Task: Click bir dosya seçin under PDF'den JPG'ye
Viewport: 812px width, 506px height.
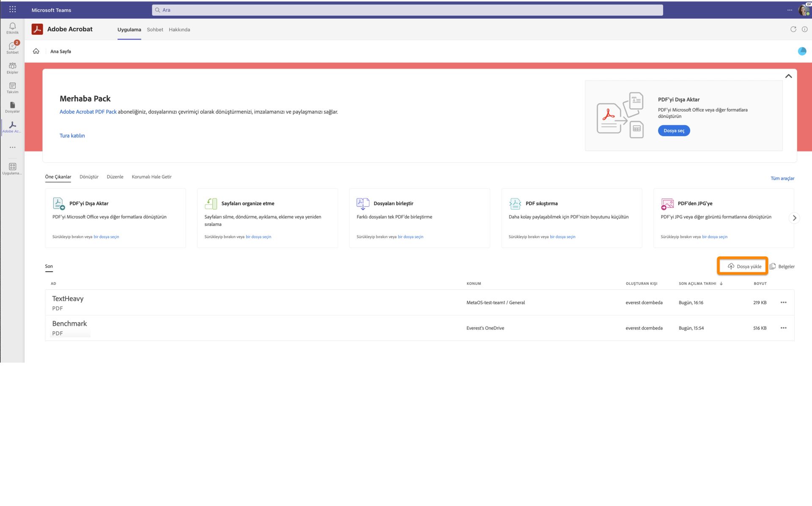Action: [x=715, y=237]
